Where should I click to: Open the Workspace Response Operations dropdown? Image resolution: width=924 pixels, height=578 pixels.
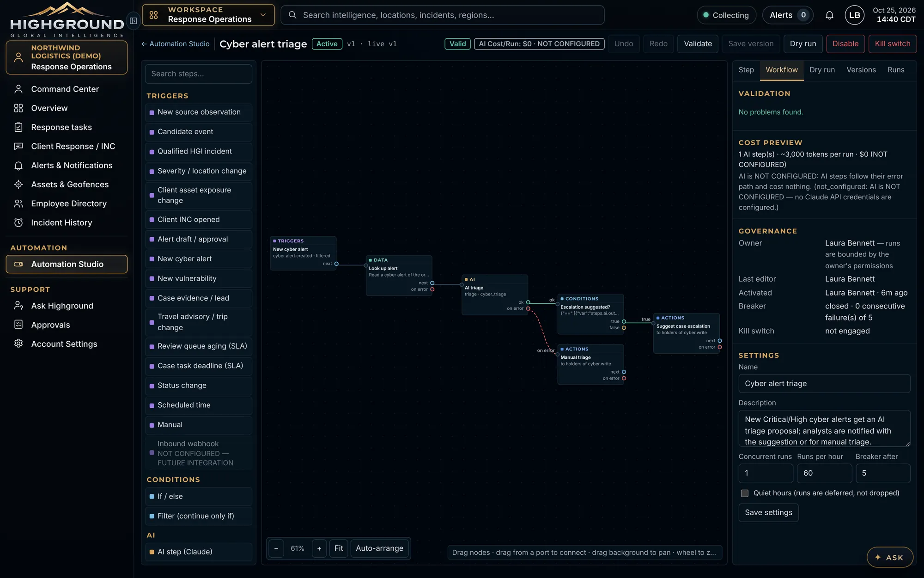tap(208, 15)
